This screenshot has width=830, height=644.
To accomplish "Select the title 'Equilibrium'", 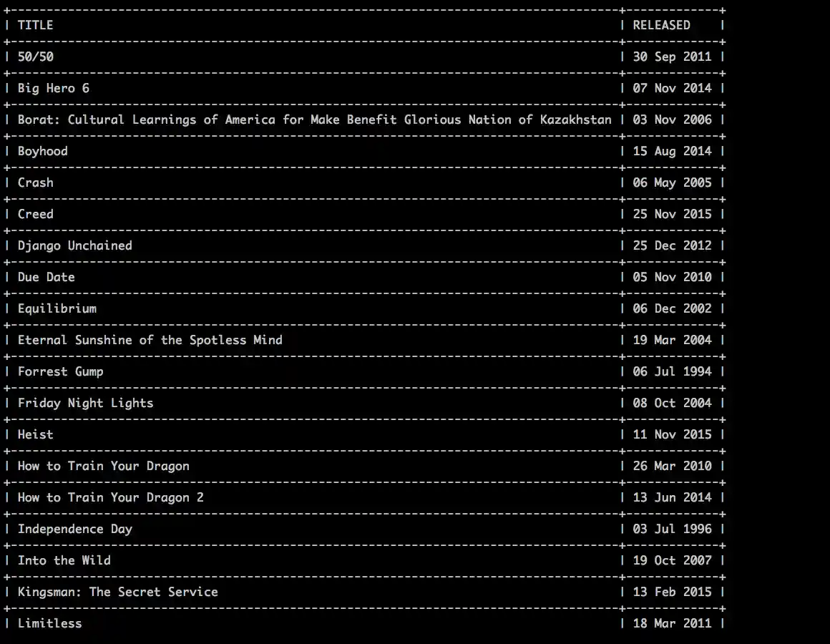I will 57,308.
